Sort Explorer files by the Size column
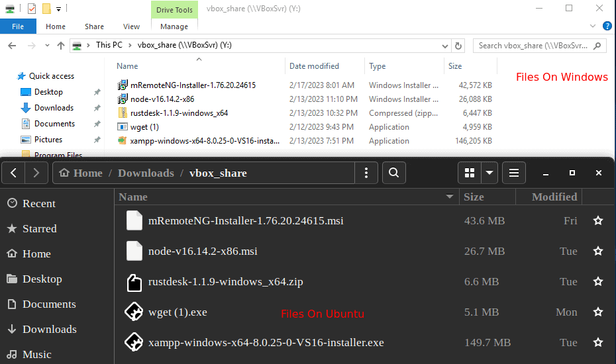This screenshot has height=364, width=616. [x=455, y=66]
